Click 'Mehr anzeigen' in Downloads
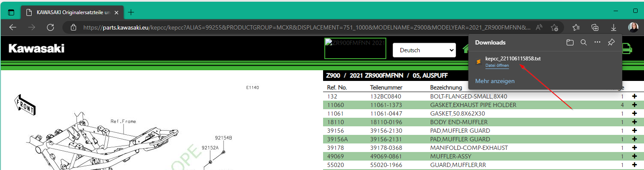This screenshot has width=644, height=170. (x=495, y=81)
